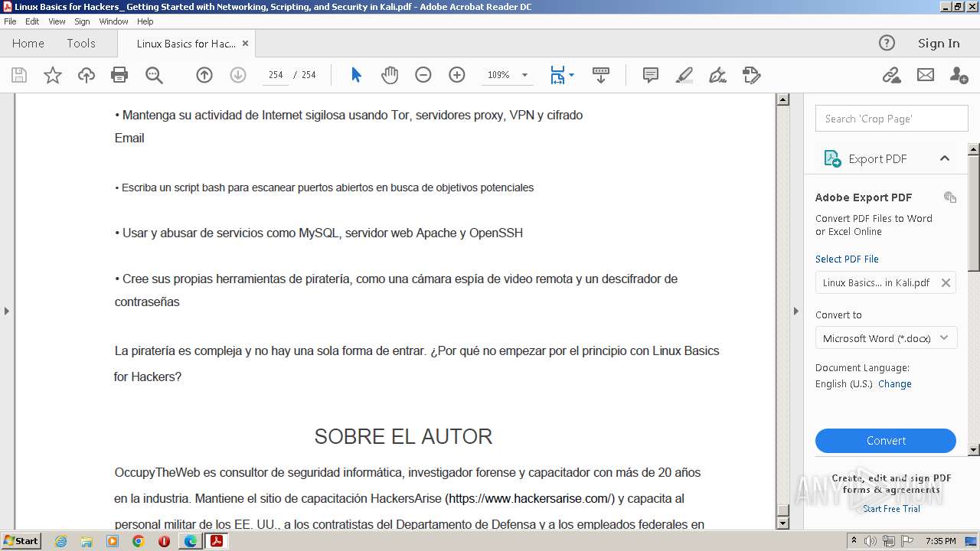The height and width of the screenshot is (551, 980).
Task: Click the page number field showing 254
Action: point(276,75)
